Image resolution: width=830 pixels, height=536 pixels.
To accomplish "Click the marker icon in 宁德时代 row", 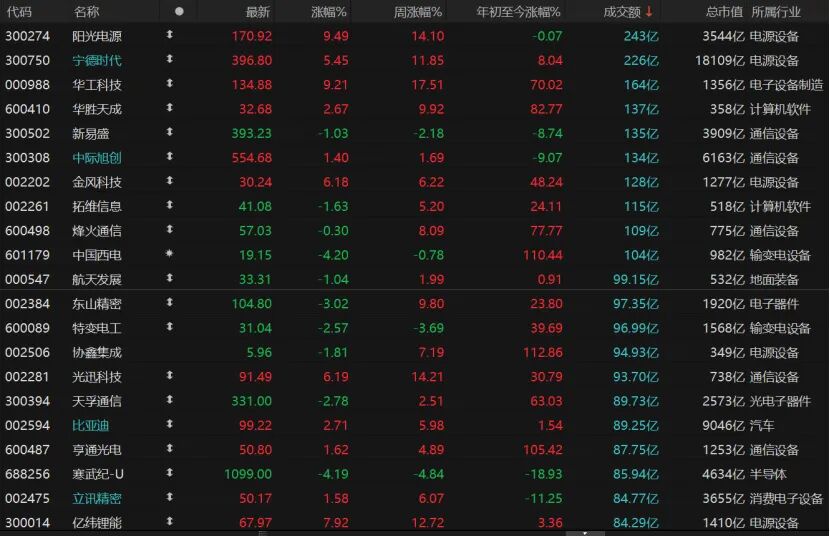I will tap(169, 60).
